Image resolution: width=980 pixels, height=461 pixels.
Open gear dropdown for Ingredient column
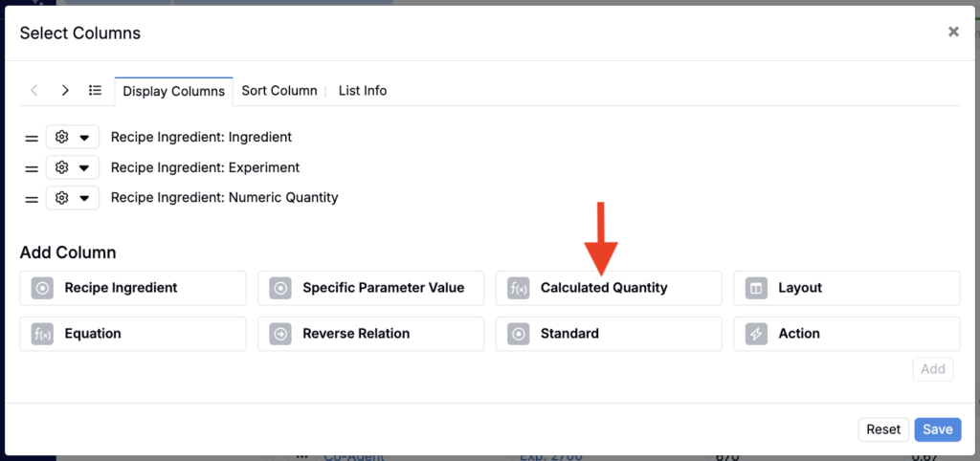[73, 138]
